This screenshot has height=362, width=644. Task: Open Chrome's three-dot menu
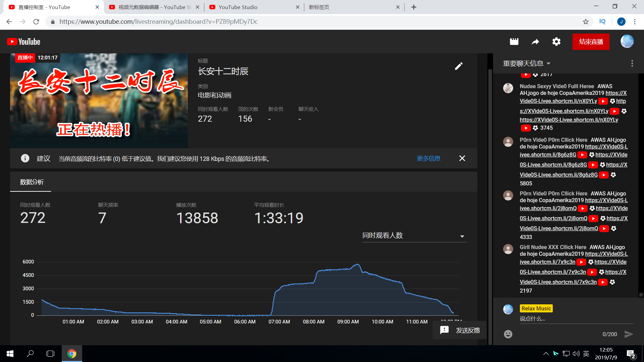point(635,22)
